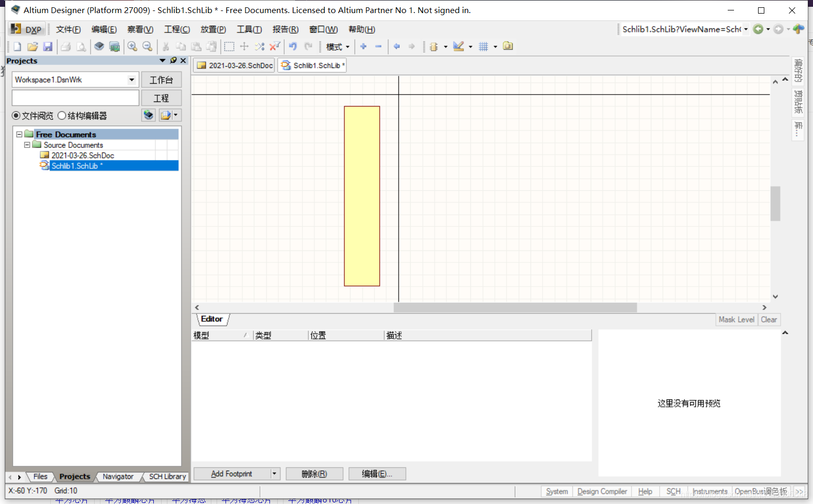
Task: Open drawing utilities dropdown arrow
Action: pyautogui.click(x=470, y=47)
